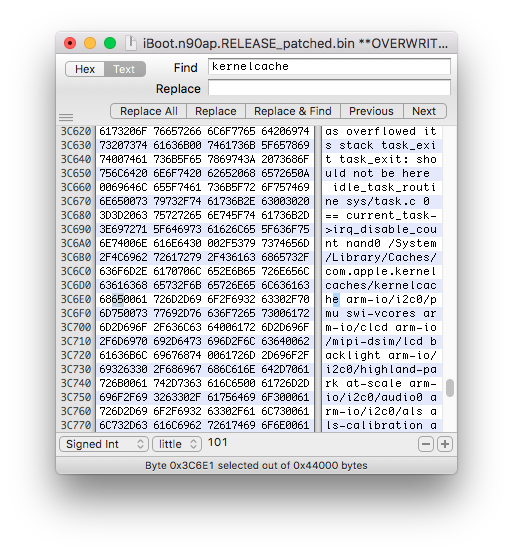
Task: Click the vertical scrollbar thumb
Action: [x=449, y=388]
